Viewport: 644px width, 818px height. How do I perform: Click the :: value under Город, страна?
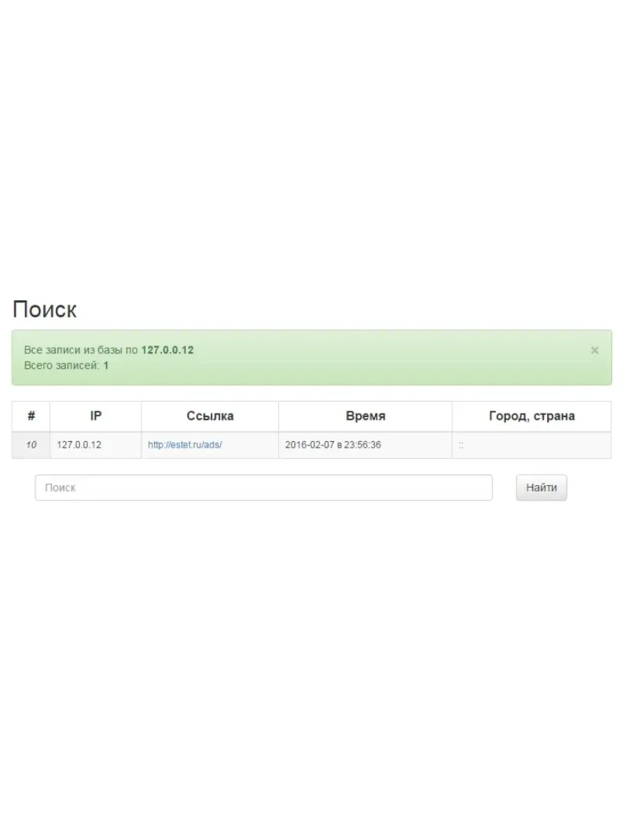click(461, 445)
